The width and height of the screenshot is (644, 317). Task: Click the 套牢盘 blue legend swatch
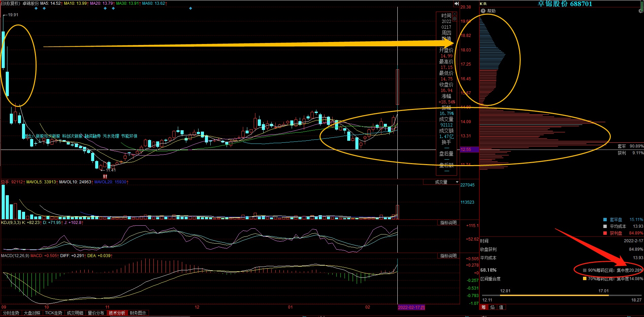pos(605,220)
